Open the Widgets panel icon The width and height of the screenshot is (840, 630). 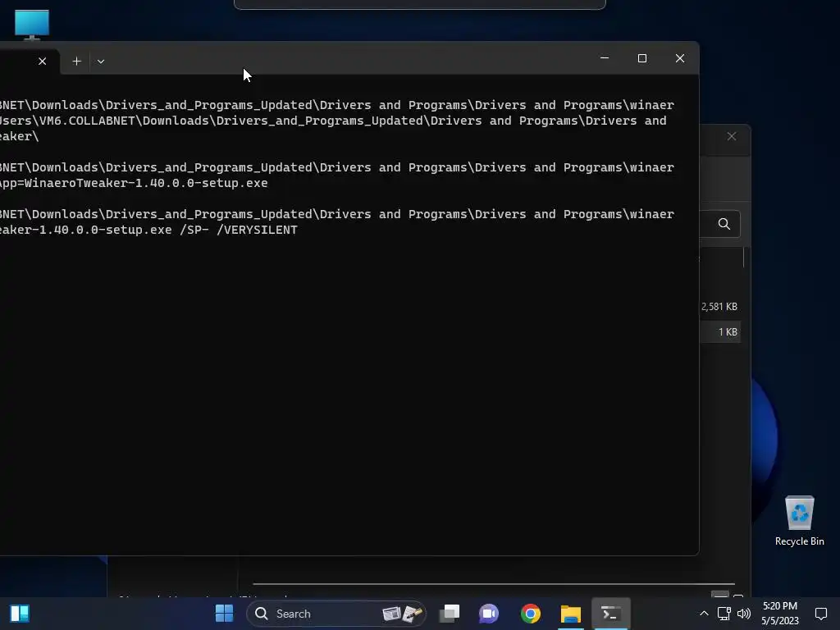pyautogui.click(x=20, y=614)
